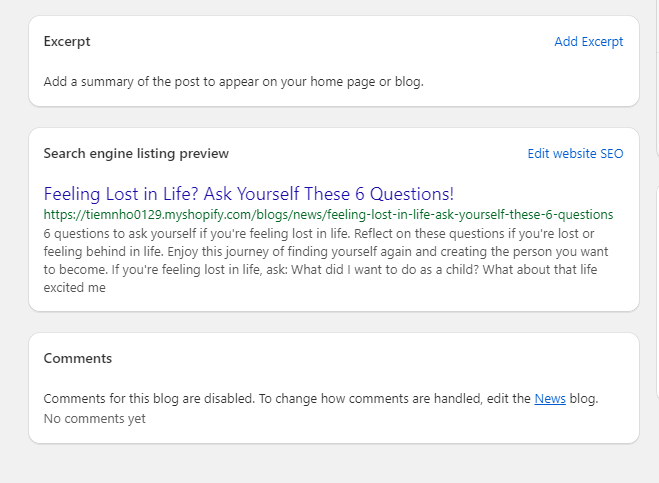This screenshot has height=483, width=659.
Task: Click the Add Excerpt link
Action: [x=588, y=42]
